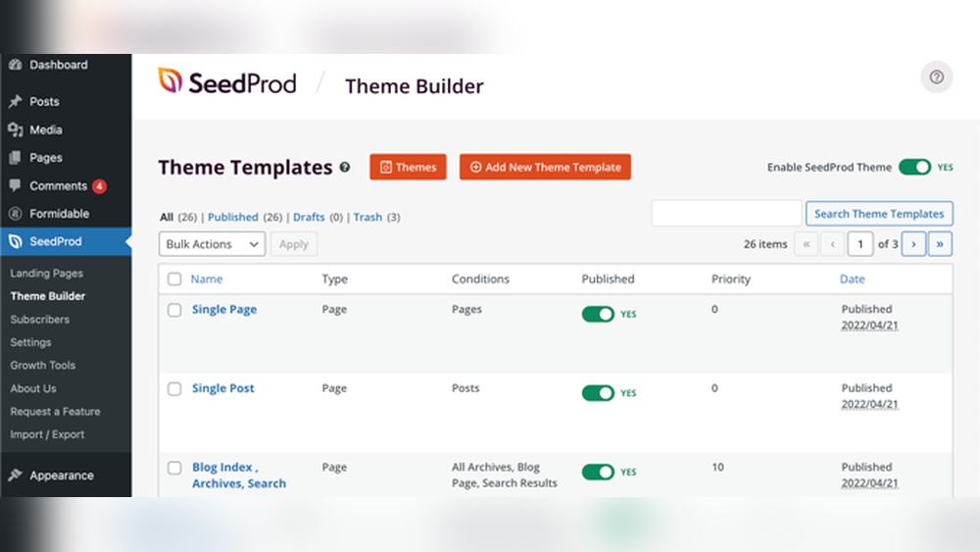Screen dimensions: 980x552
Task: Click the orange Themes button
Action: click(408, 167)
